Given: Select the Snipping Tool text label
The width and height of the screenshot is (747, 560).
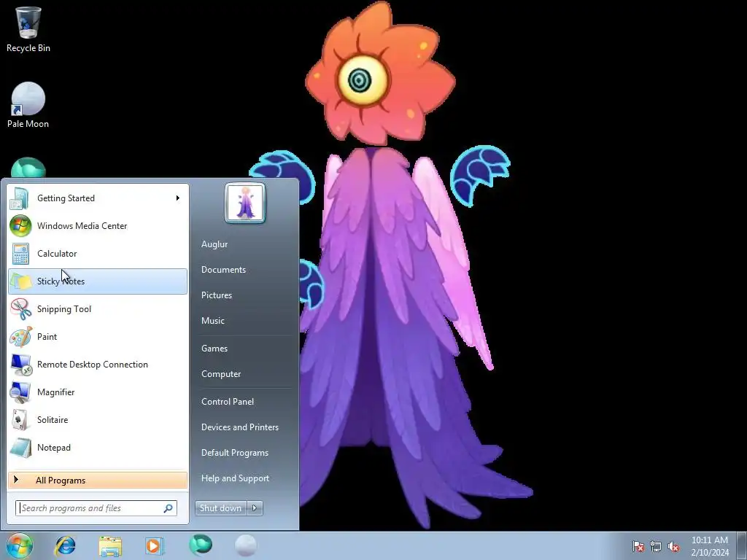Looking at the screenshot, I should (x=64, y=309).
